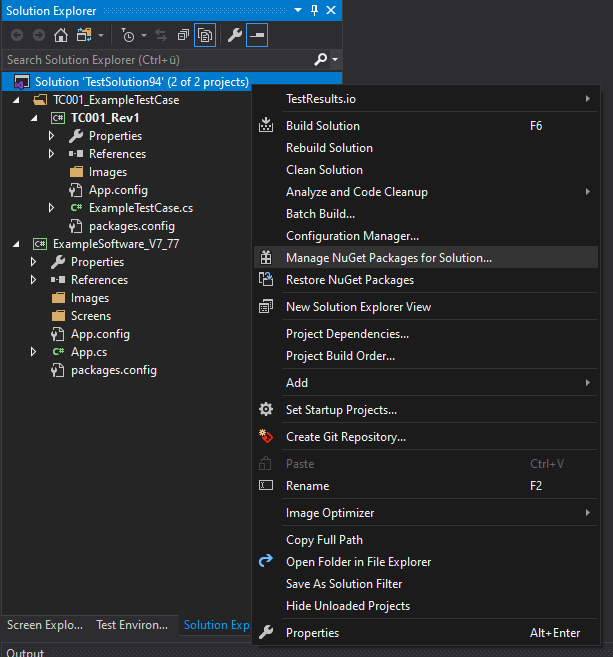Open Properties wrench icon in toolbar
The width and height of the screenshot is (613, 657).
[235, 35]
